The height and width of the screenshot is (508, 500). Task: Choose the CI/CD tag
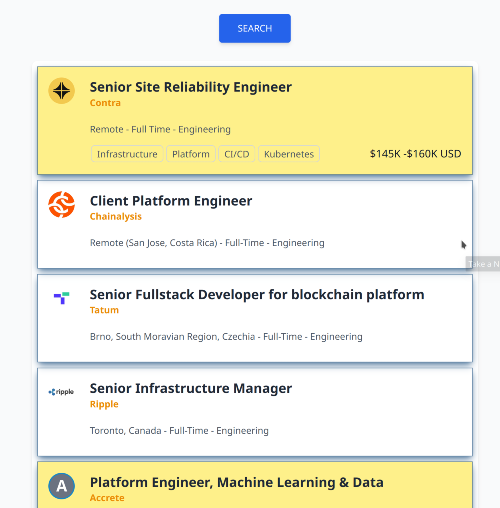(237, 154)
